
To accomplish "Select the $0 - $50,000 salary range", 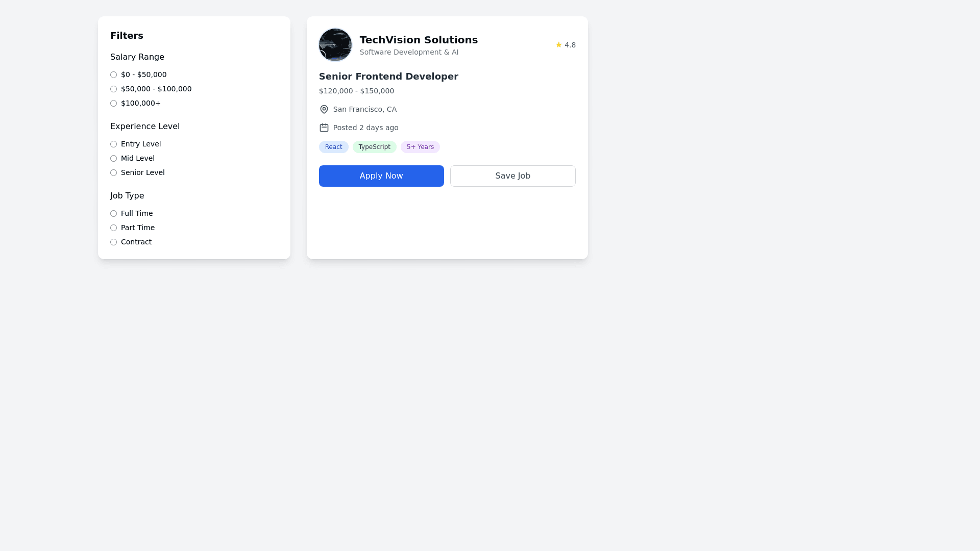I will click(113, 74).
